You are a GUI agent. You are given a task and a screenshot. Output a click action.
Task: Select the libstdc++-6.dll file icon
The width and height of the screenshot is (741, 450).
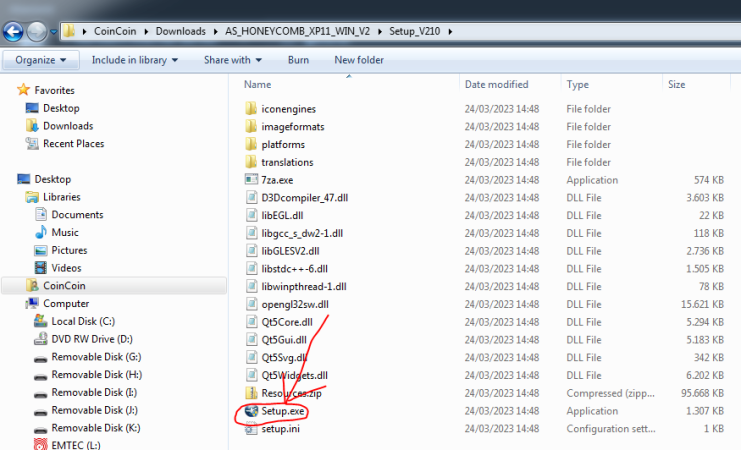(x=251, y=268)
